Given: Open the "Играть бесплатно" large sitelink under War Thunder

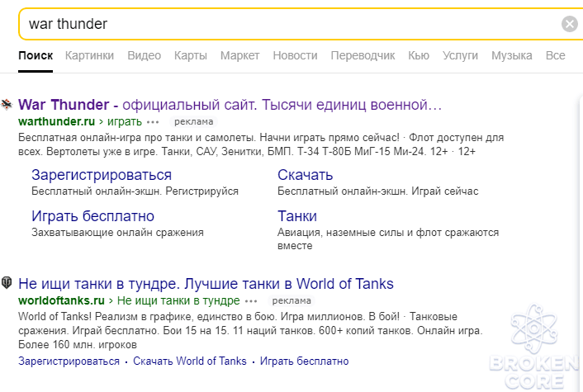Looking at the screenshot, I should [x=93, y=216].
